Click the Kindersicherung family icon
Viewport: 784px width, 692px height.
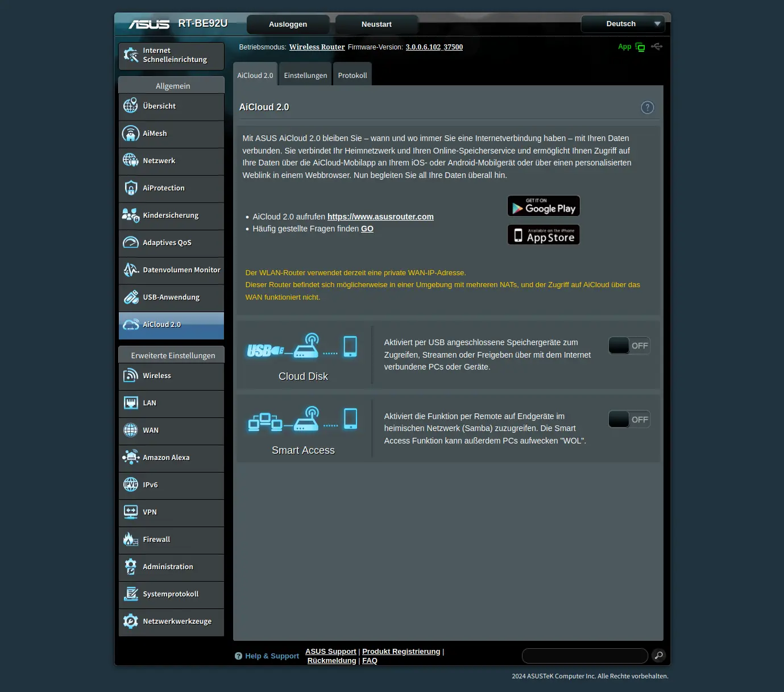131,216
